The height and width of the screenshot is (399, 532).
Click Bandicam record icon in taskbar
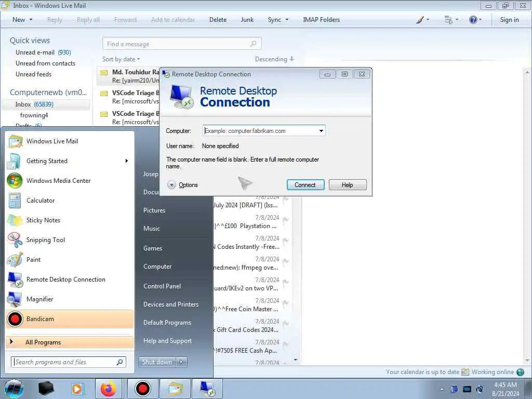[142, 389]
